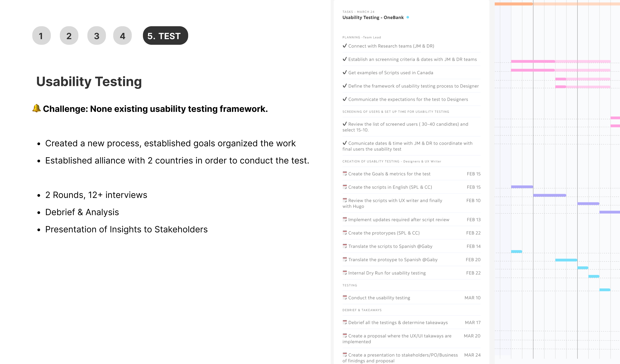Click calendar icon for Translate the scripts to Spanish
Viewport: 620px width, 364px height.
point(345,246)
